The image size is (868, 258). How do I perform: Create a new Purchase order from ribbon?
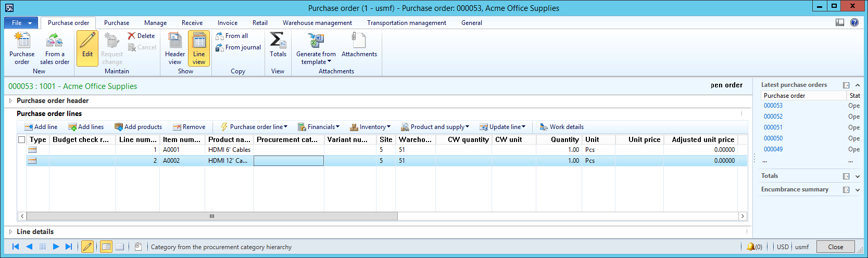point(22,48)
